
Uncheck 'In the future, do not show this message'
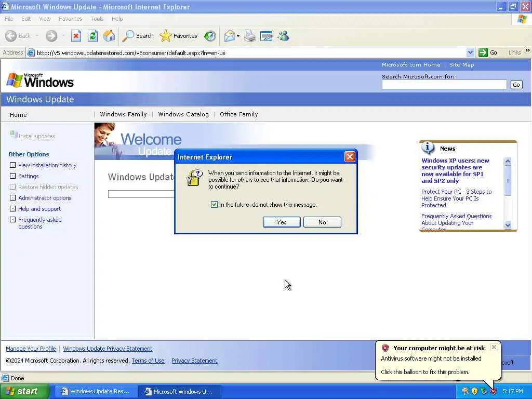(214, 205)
